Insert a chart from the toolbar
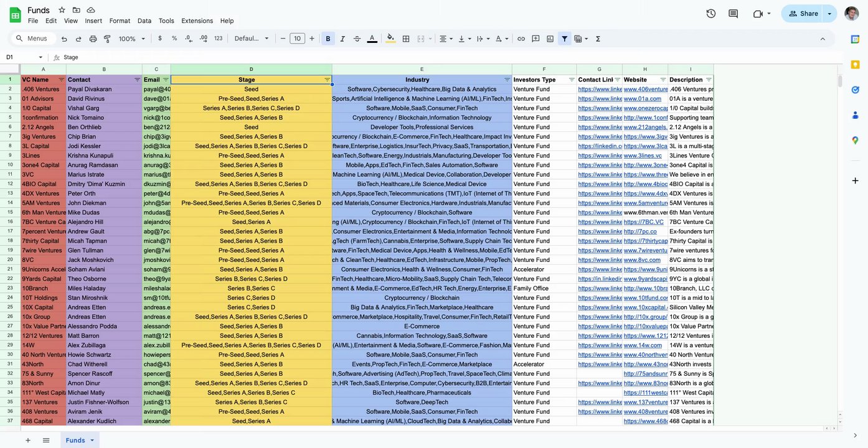868x448 pixels. tap(550, 39)
